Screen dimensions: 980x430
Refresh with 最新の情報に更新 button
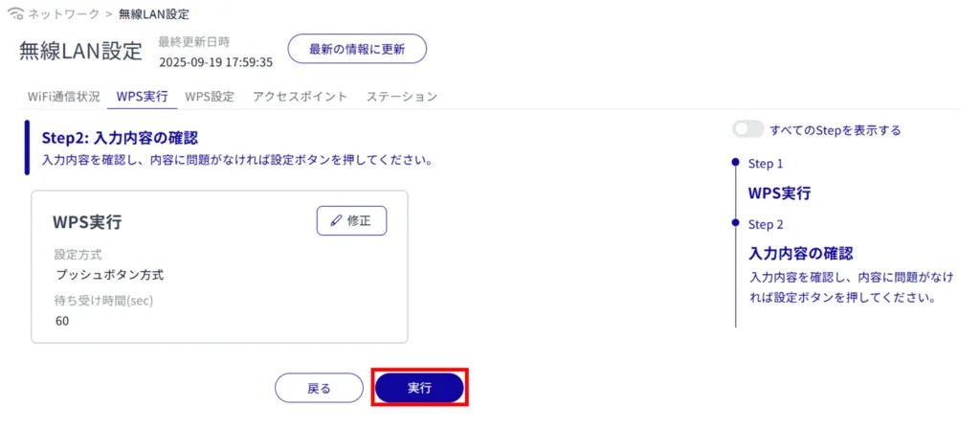[x=357, y=49]
